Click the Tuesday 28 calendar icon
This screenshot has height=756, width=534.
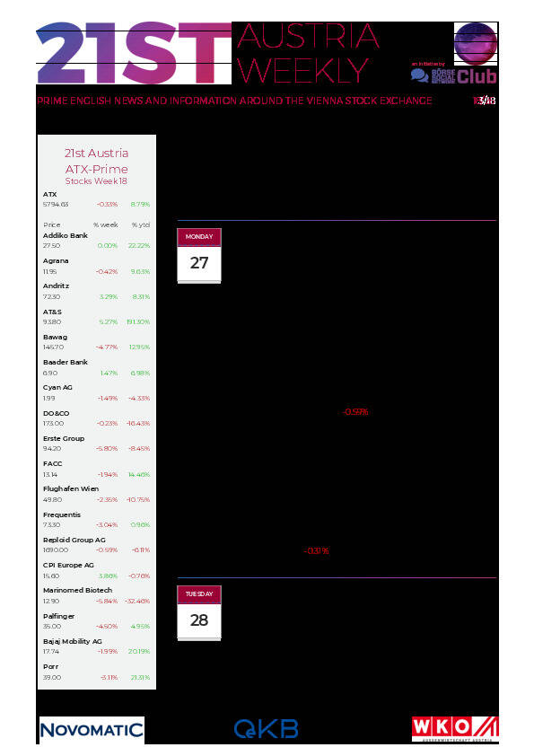[199, 613]
